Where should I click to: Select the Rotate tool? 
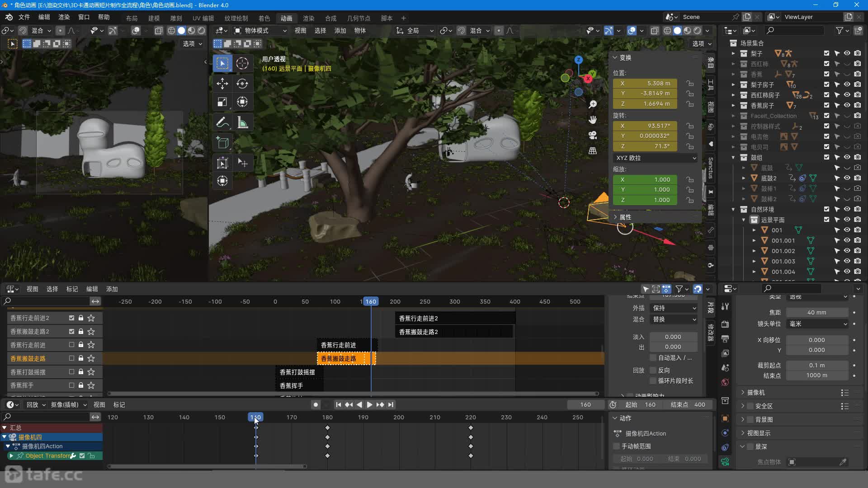[242, 84]
